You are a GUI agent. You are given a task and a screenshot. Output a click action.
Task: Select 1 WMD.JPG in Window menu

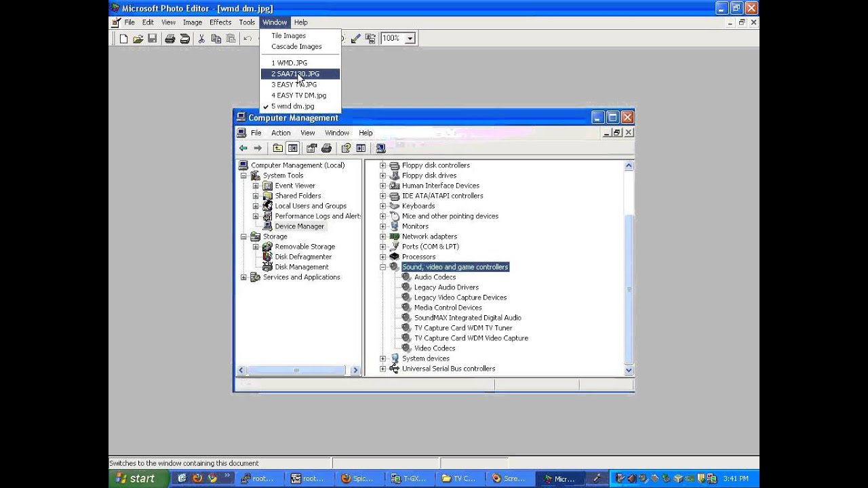(x=300, y=63)
